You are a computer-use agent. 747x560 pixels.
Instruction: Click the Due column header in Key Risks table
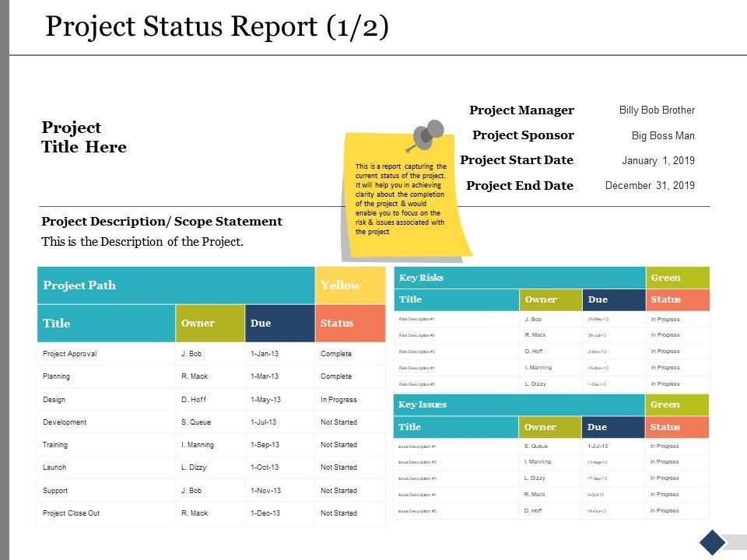613,299
